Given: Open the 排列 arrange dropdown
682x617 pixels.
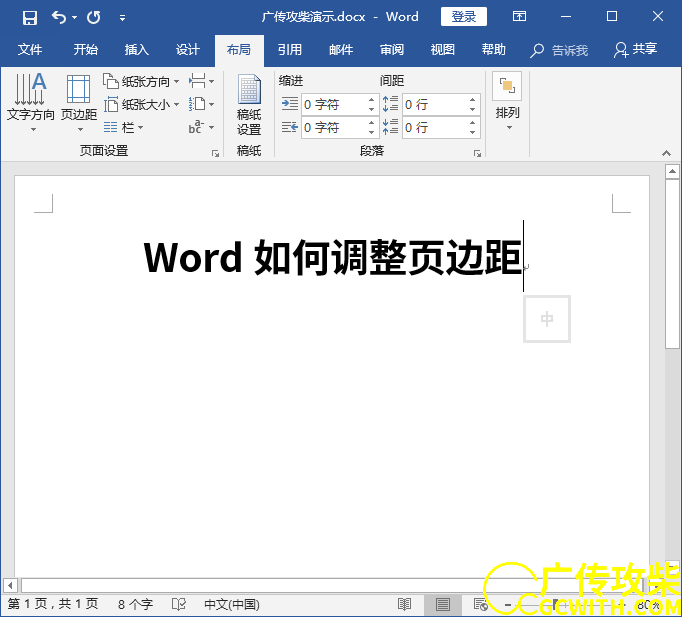Looking at the screenshot, I should [x=508, y=102].
